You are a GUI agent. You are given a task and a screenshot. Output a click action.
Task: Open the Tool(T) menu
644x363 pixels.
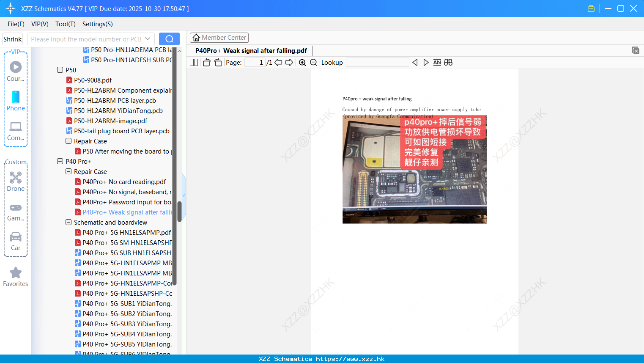(x=66, y=24)
